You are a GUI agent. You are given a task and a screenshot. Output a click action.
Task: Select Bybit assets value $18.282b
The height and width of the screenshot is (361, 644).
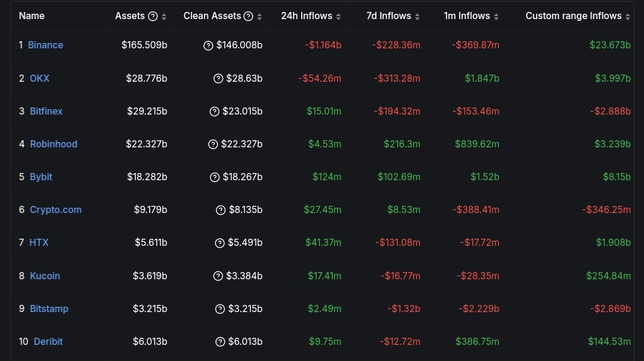[x=147, y=177]
